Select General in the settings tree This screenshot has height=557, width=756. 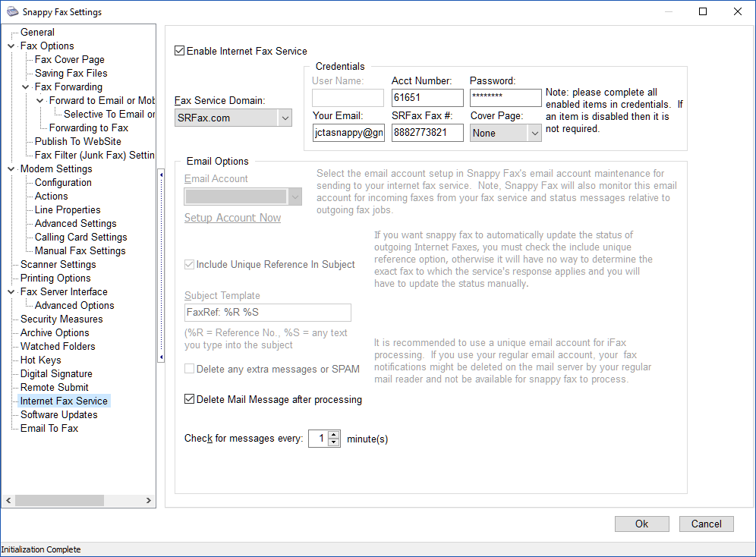click(37, 33)
